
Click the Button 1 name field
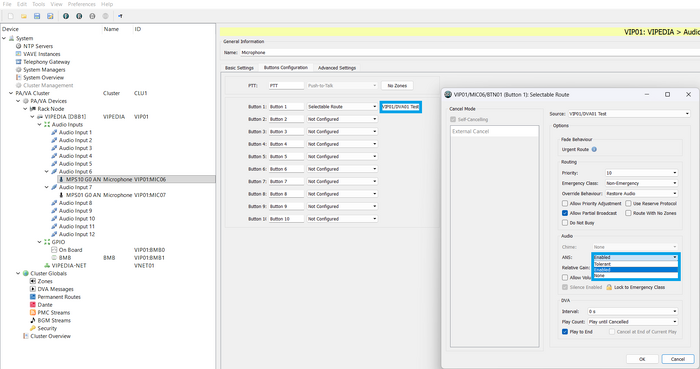286,107
